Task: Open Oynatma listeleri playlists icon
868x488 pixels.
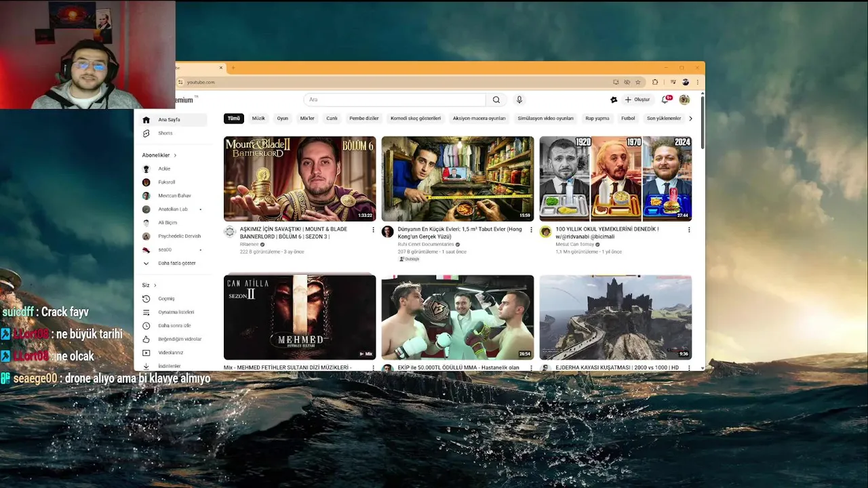Action: (146, 312)
